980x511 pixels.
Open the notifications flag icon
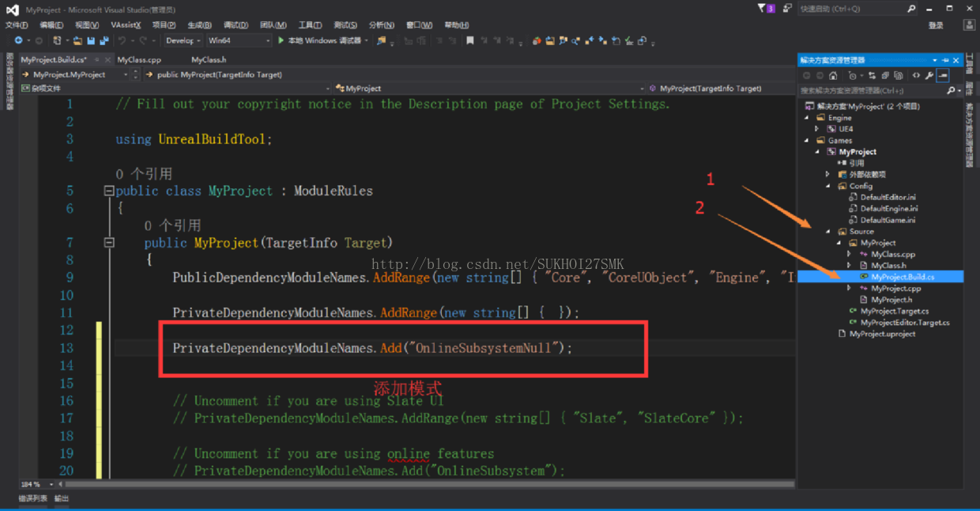click(x=761, y=9)
